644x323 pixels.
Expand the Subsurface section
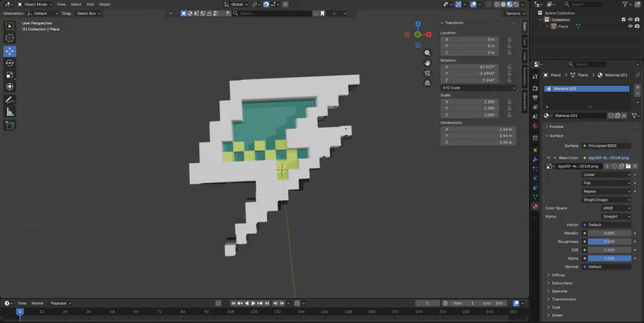point(562,283)
